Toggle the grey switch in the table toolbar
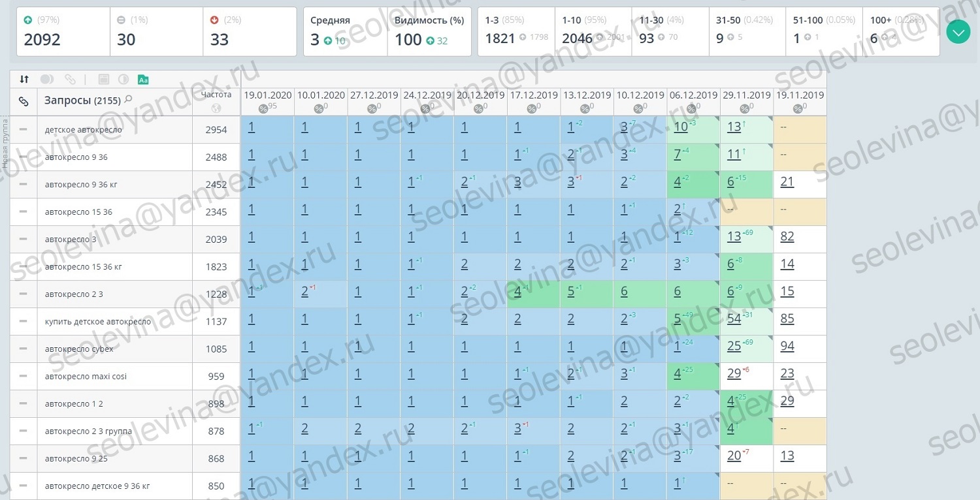 47,79
